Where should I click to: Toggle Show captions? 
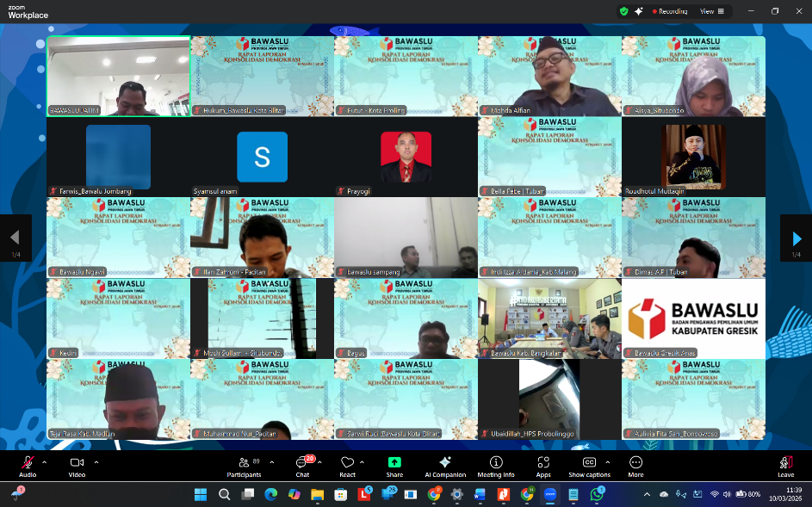[589, 466]
